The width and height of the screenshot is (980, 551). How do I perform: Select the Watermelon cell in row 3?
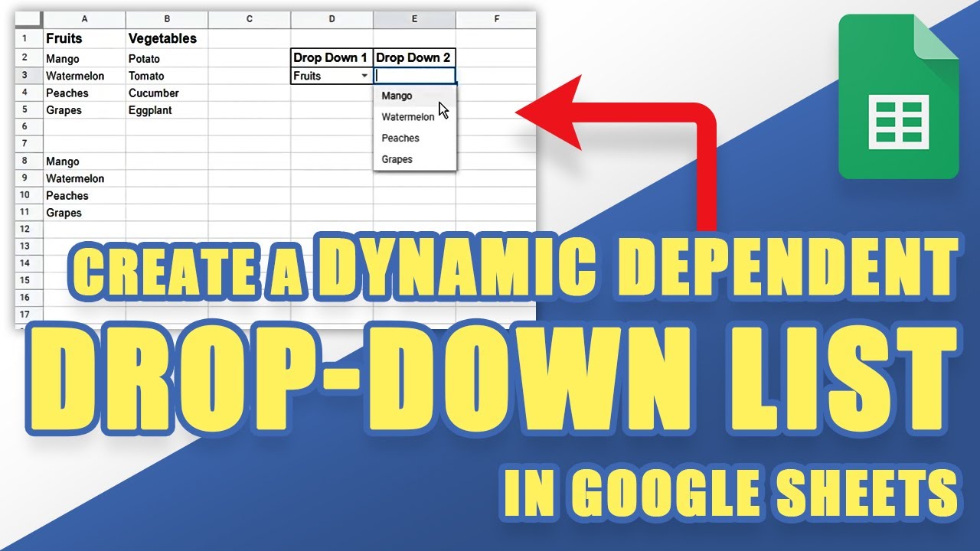click(84, 76)
